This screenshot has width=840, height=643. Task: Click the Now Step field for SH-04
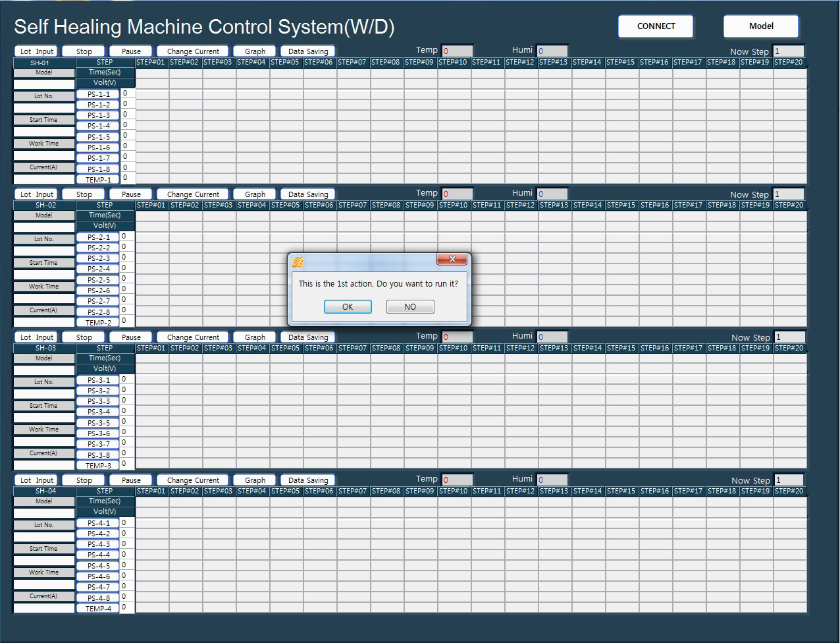tap(788, 480)
